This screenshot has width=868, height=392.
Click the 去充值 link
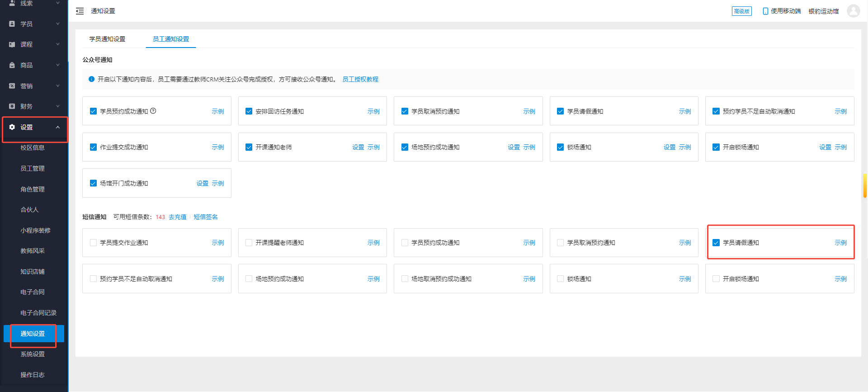[x=177, y=217]
